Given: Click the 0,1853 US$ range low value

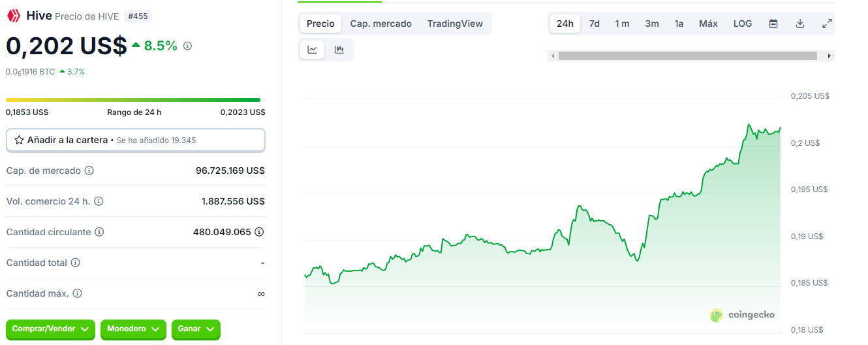Looking at the screenshot, I should [x=27, y=112].
